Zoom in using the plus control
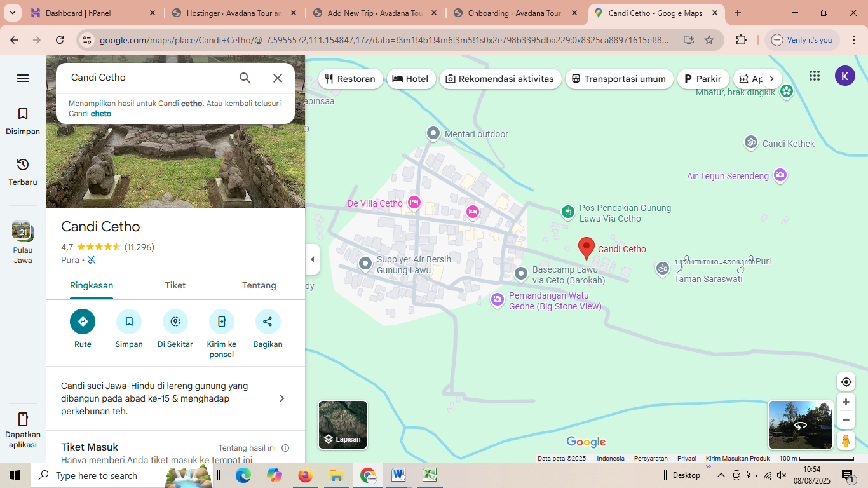The height and width of the screenshot is (488, 868). click(x=846, y=402)
